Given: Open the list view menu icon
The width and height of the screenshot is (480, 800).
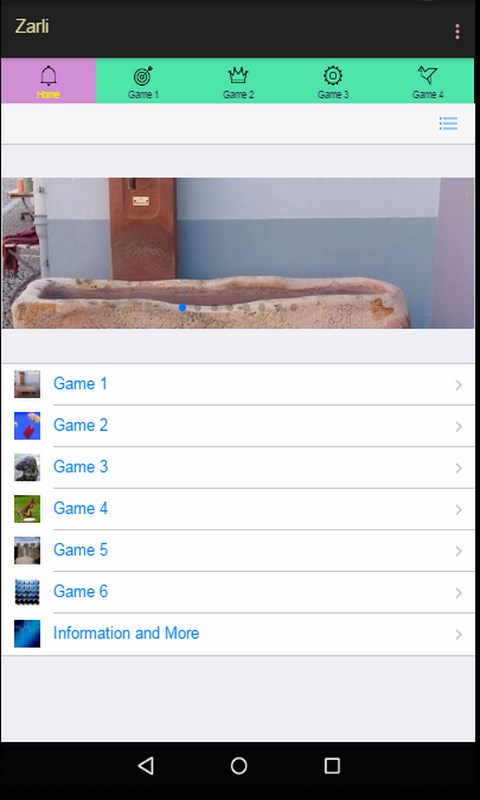Looking at the screenshot, I should tap(448, 123).
